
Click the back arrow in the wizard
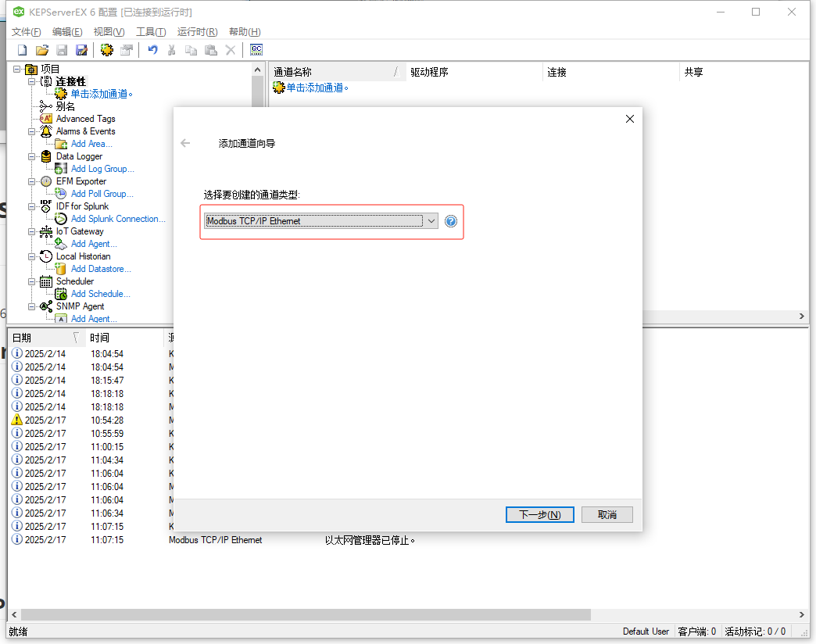tap(185, 143)
